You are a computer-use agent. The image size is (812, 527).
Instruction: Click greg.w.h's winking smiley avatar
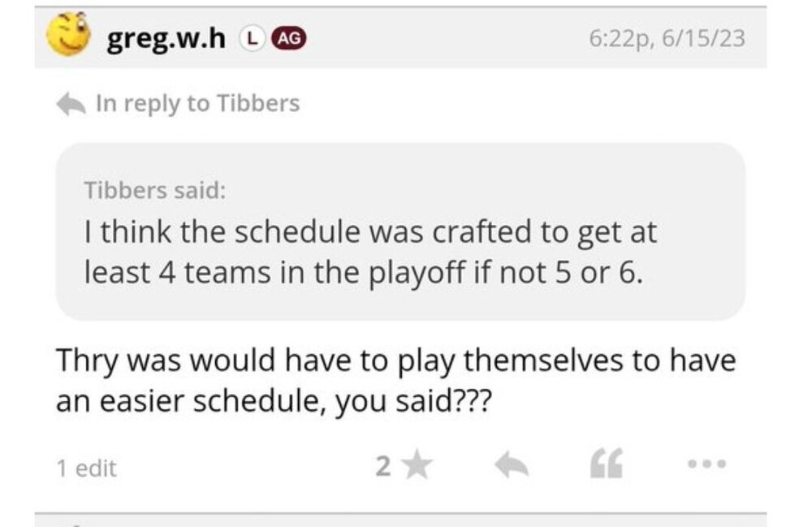pyautogui.click(x=70, y=37)
